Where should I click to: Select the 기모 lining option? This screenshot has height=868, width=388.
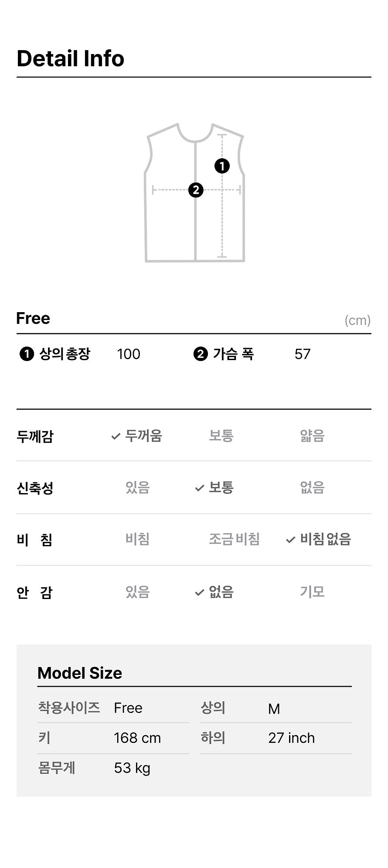[x=312, y=592]
